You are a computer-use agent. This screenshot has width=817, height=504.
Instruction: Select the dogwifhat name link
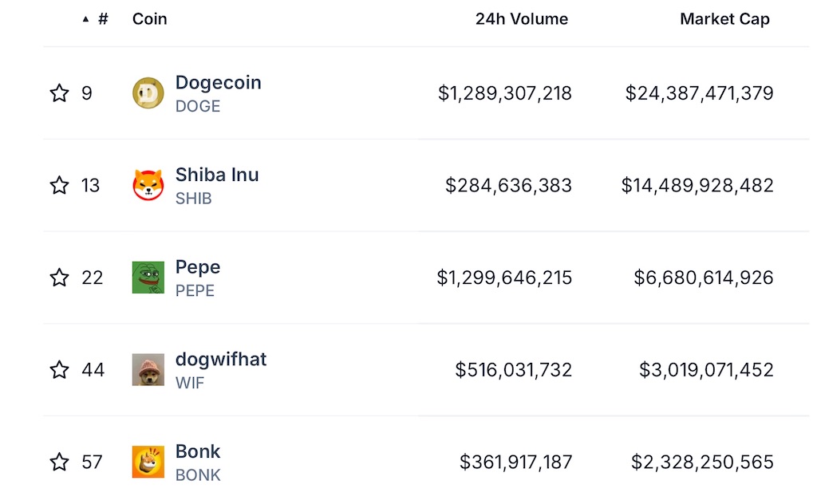coord(221,359)
